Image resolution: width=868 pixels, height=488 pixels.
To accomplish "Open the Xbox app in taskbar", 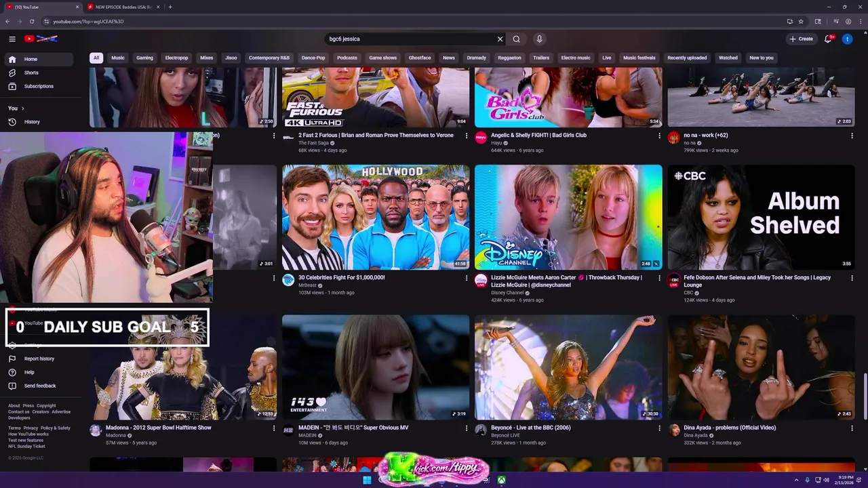I will pyautogui.click(x=501, y=480).
